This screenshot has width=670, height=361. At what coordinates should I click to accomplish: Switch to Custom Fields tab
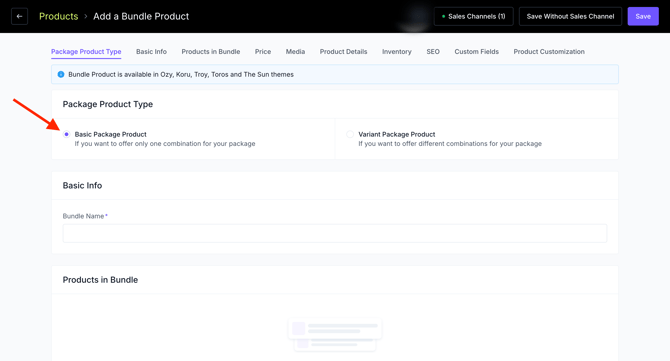(x=476, y=52)
